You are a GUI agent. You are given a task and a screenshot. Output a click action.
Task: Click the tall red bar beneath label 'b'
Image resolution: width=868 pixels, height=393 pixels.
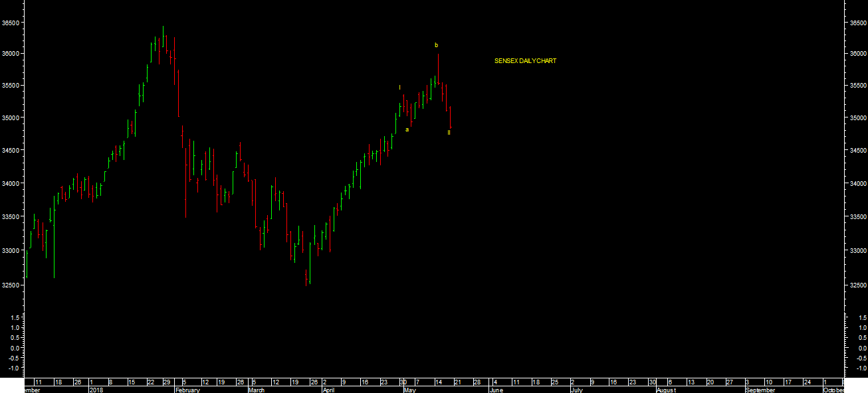(x=438, y=70)
